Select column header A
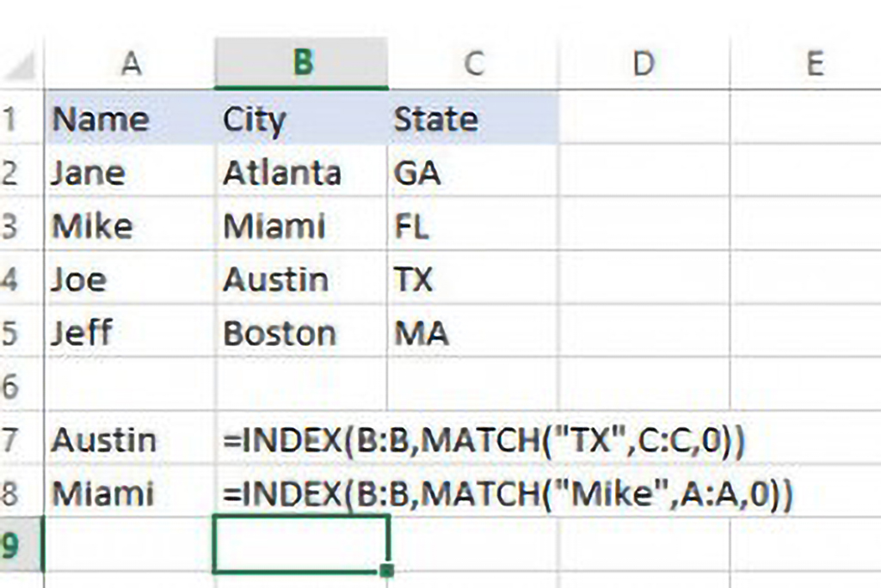 coord(131,62)
